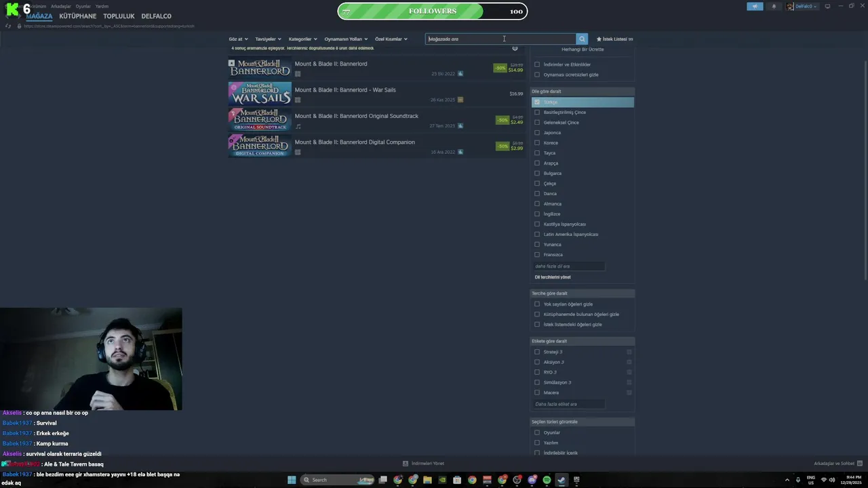Open the İstek Listesi wishlist
868x488 pixels.
(x=614, y=39)
